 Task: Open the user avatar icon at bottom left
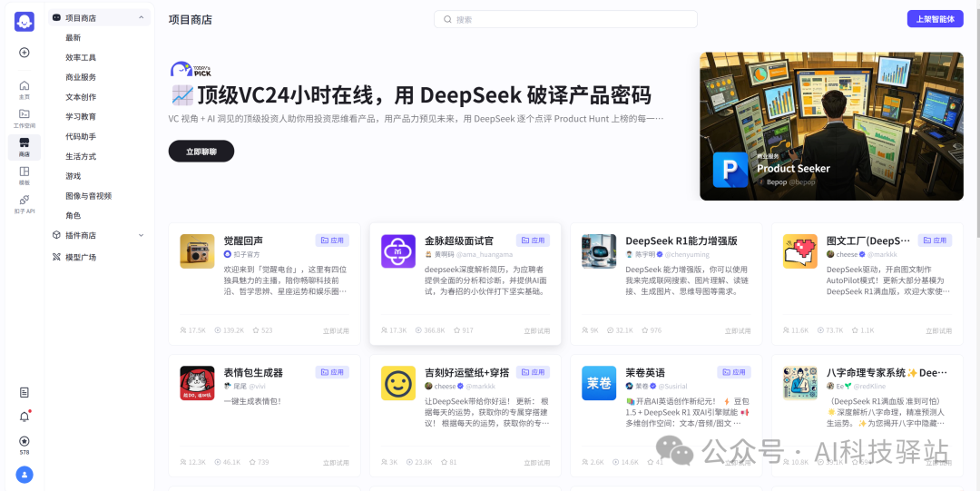(x=24, y=475)
